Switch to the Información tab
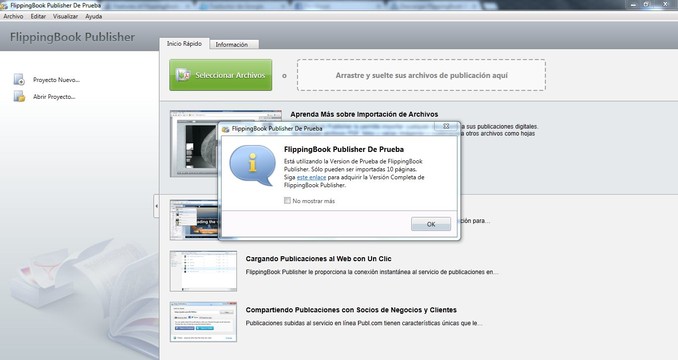 [234, 45]
